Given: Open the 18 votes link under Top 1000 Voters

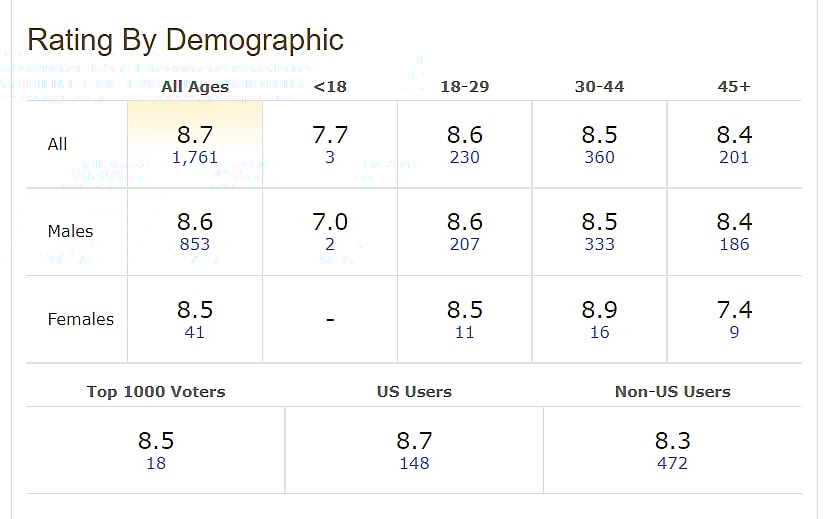Looking at the screenshot, I should coord(156,463).
